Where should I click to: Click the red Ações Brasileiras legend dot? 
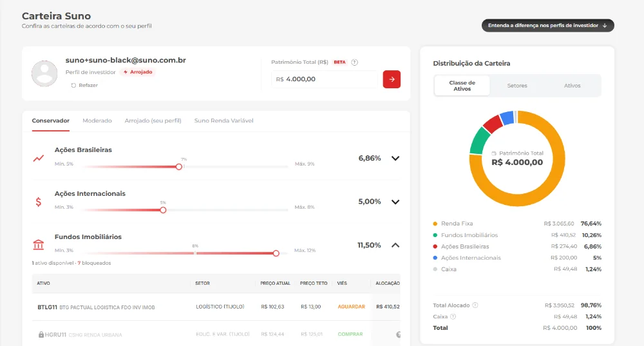[435, 247]
